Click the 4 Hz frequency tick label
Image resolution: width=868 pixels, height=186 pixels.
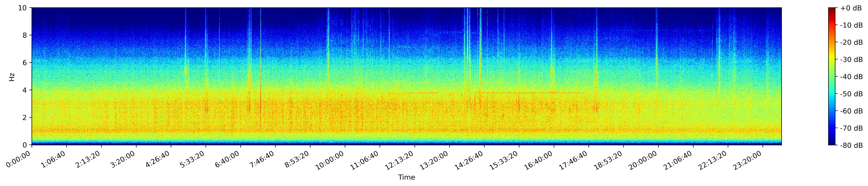(25, 90)
